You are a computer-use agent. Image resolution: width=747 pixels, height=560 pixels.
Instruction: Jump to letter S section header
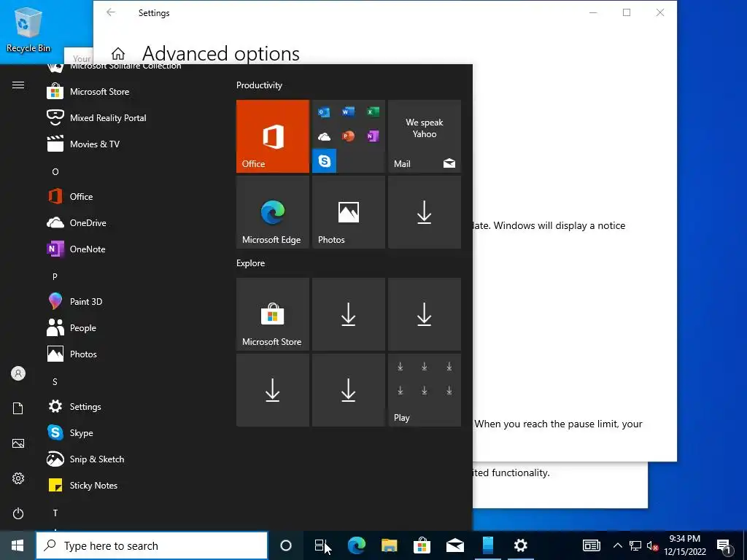pos(55,381)
